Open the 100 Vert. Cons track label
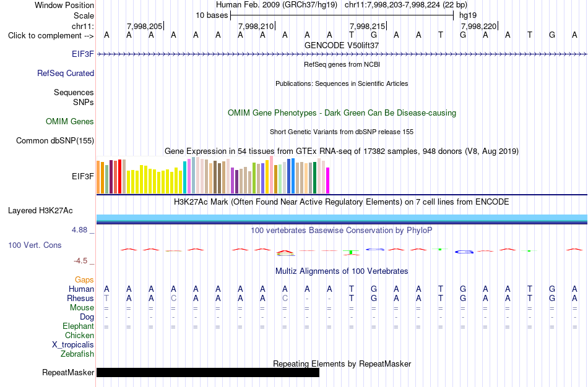The height and width of the screenshot is (387, 588). [35, 245]
